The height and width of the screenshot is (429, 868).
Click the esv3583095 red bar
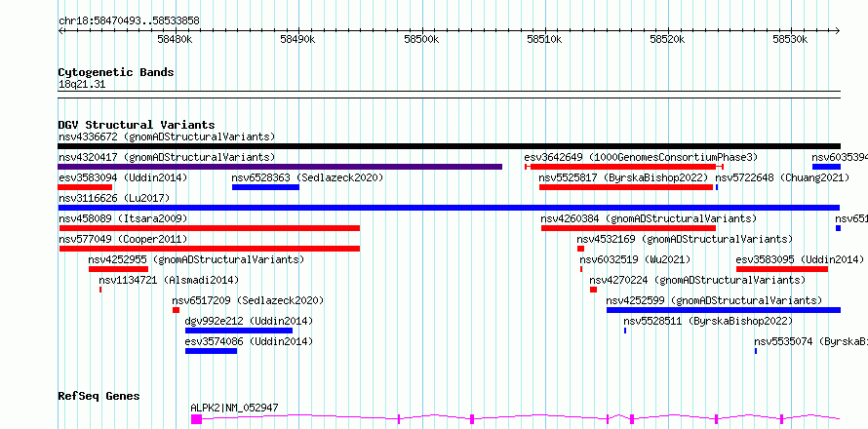pyautogui.click(x=782, y=269)
